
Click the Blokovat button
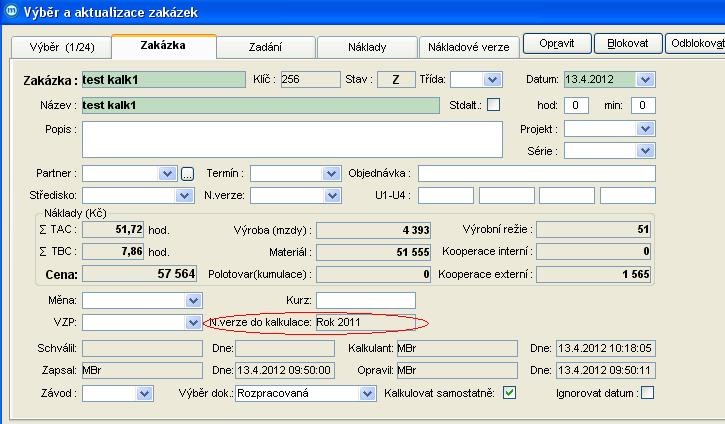[628, 43]
